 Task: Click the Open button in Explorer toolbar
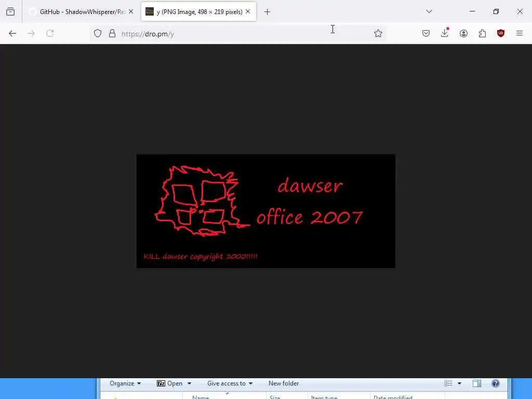(x=170, y=383)
